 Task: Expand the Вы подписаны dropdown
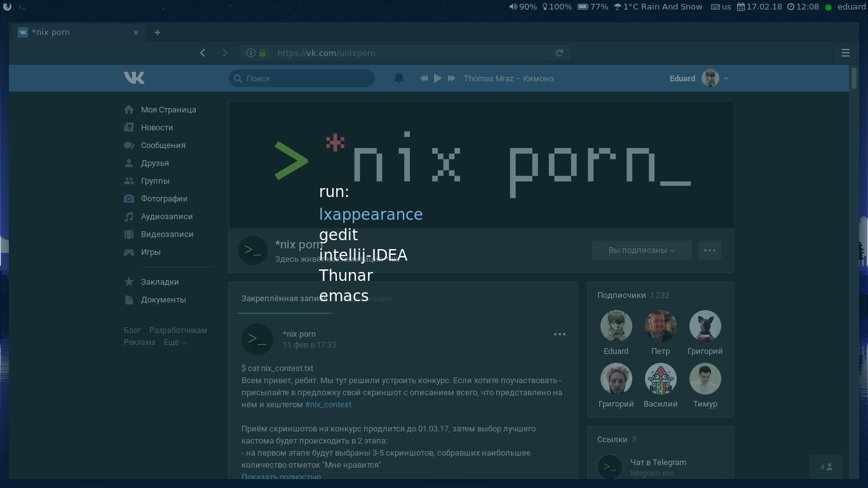click(x=642, y=250)
